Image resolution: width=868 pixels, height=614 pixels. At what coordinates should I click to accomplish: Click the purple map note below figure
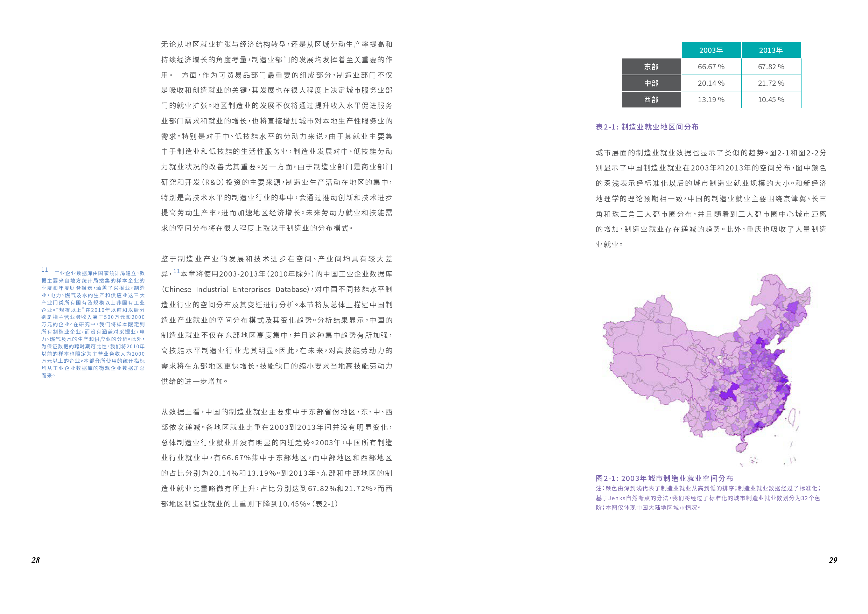click(x=708, y=498)
